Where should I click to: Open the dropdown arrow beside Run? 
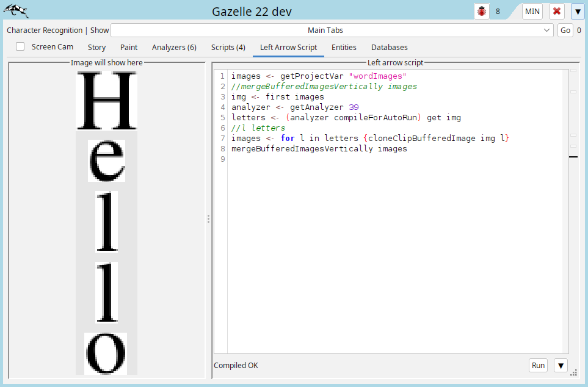pos(561,366)
